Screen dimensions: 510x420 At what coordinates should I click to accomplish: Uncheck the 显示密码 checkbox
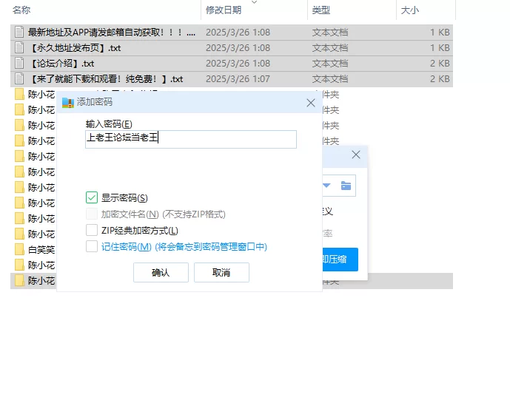(x=92, y=197)
